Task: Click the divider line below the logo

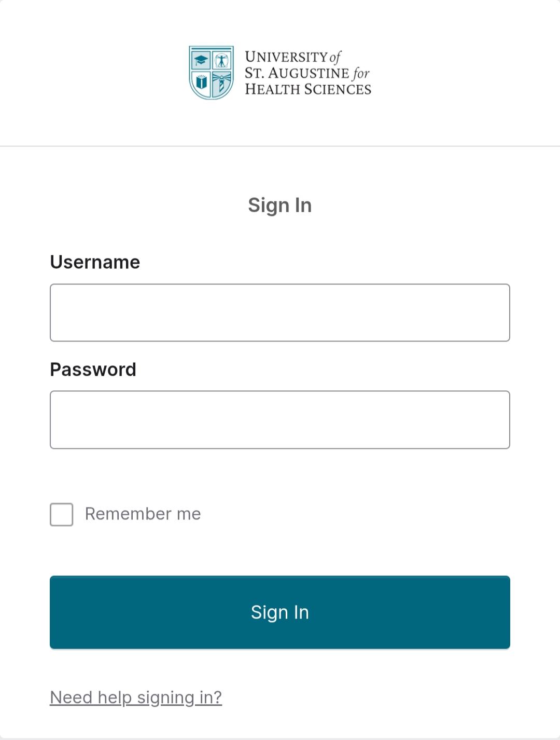Action: [280, 146]
